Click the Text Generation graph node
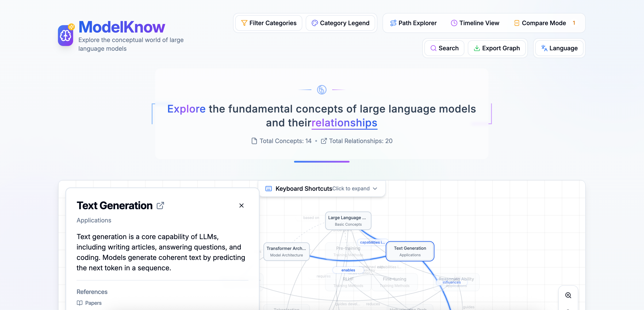Viewport: 644px width, 310px height. pos(410,251)
